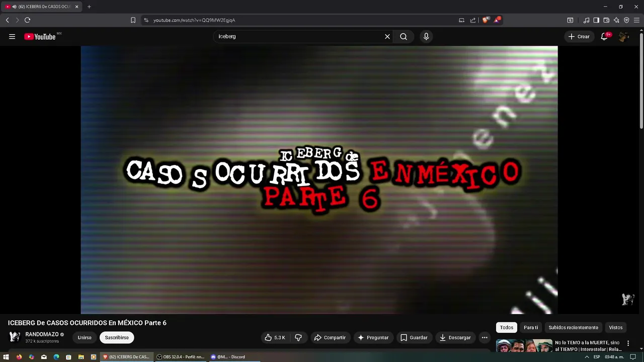The image size is (644, 362).
Task: Focus the address bar showing youtube.com/watch
Action: [x=302, y=20]
